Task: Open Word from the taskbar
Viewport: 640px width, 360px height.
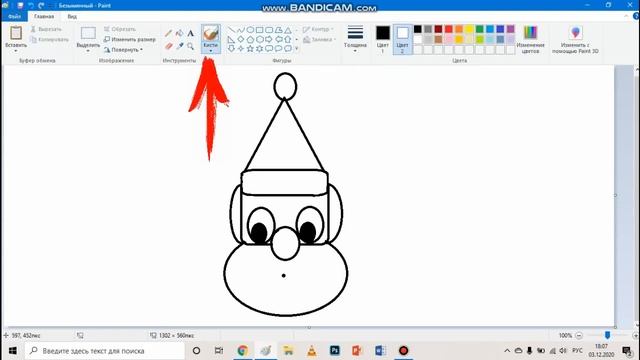Action: tap(380, 351)
